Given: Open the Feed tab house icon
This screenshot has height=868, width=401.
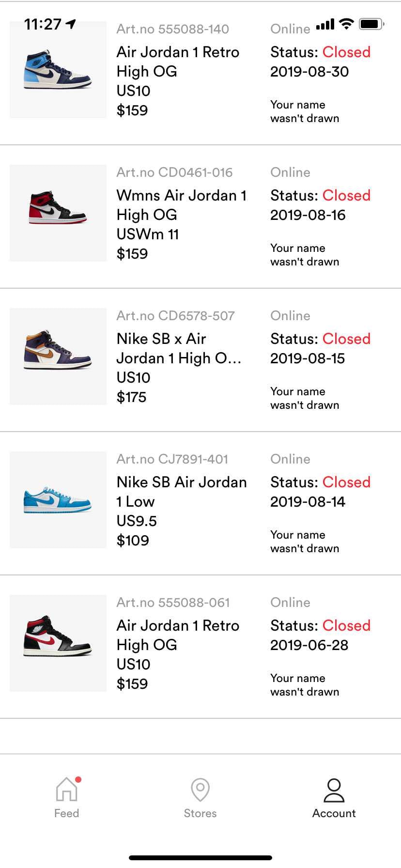Looking at the screenshot, I should (67, 790).
